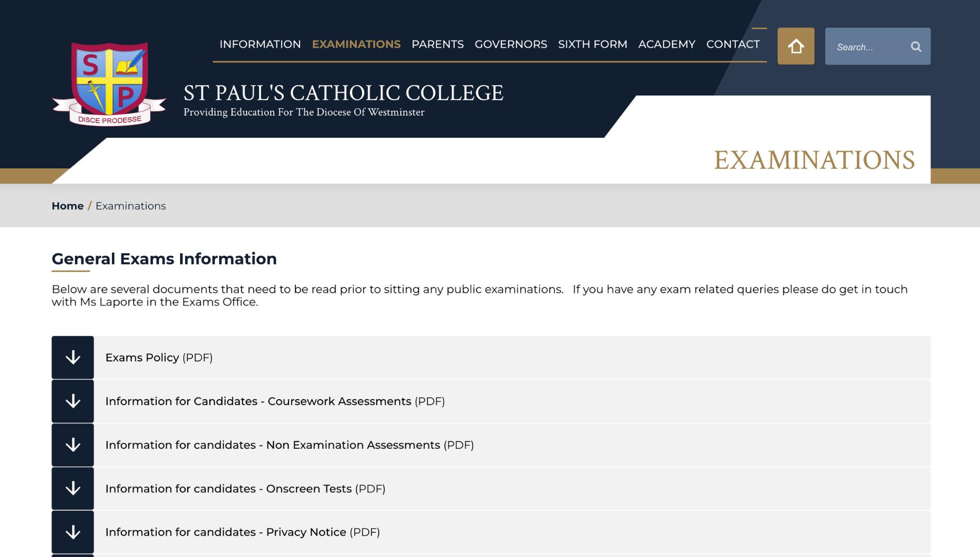Click the St Paul's Catholic College title

[343, 93]
